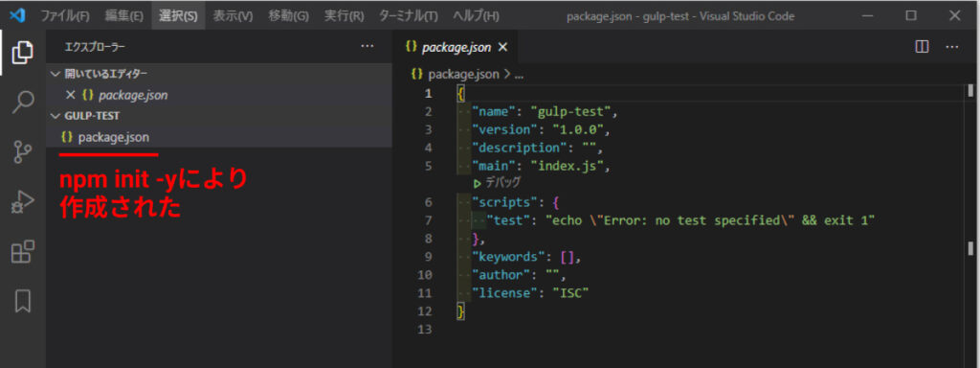
Task: Open Explorer panel more actions ellipsis
Action: click(367, 46)
